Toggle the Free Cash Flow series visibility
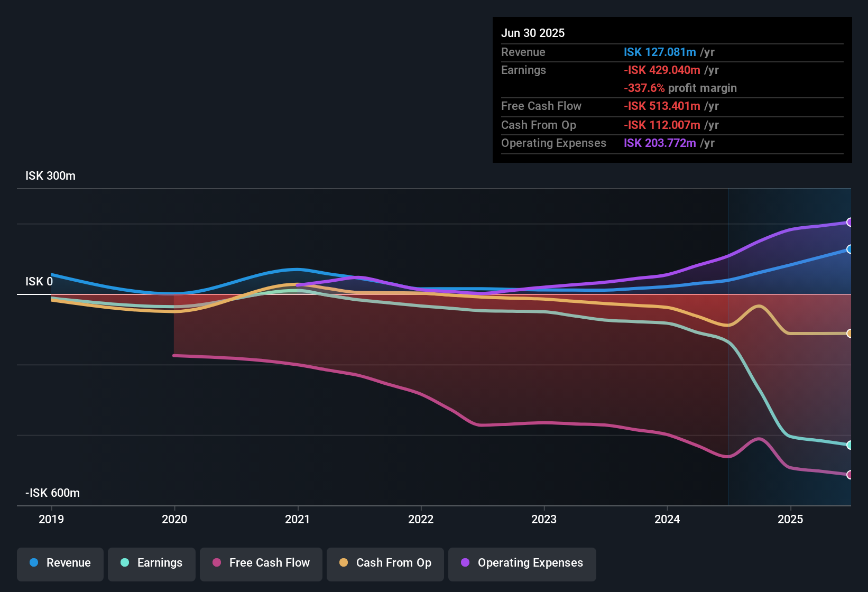The image size is (868, 592). pyautogui.click(x=261, y=563)
